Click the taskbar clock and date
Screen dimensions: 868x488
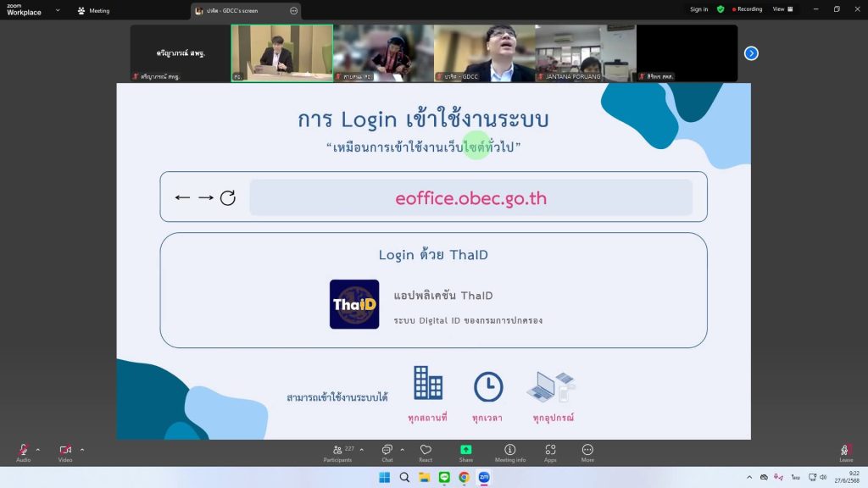point(847,477)
